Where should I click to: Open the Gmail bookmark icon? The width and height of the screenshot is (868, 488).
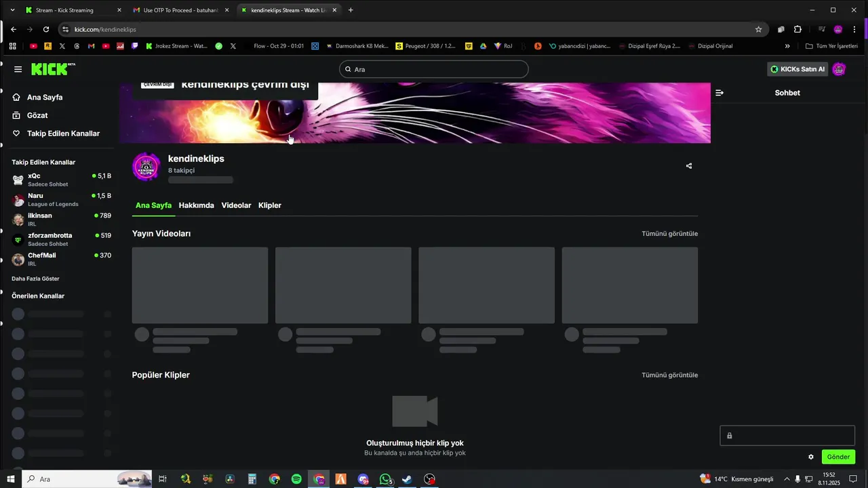click(91, 46)
